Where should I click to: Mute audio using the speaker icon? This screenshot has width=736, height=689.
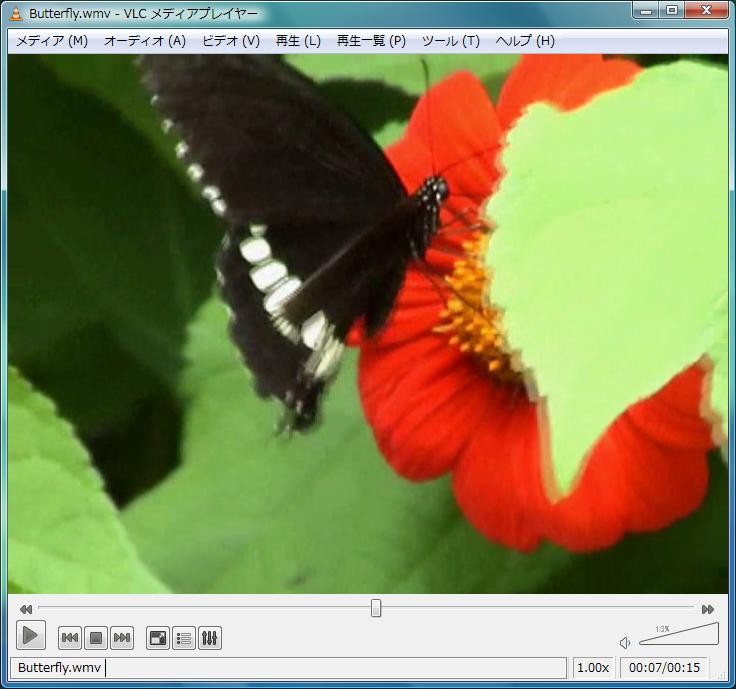pos(625,643)
